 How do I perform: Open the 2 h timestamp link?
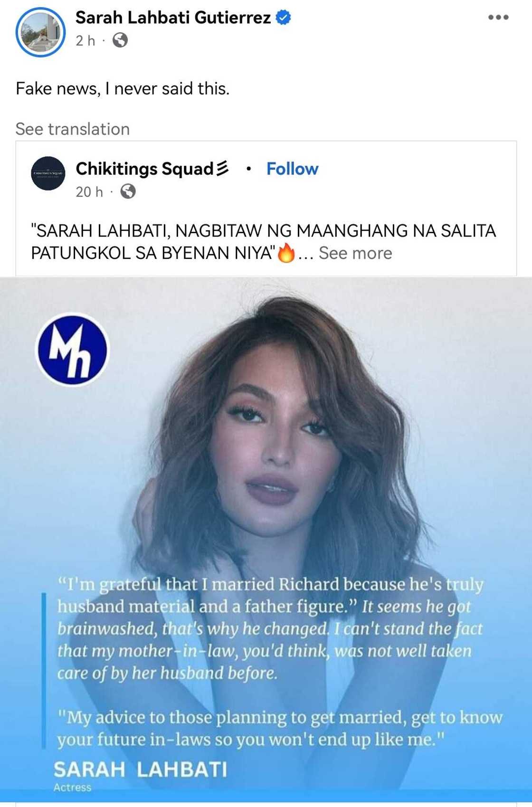(x=85, y=41)
